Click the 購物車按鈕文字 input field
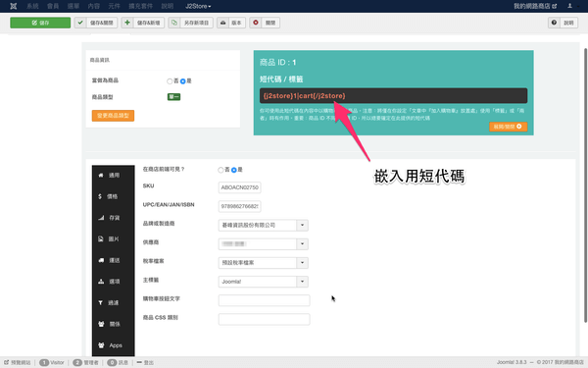This screenshot has height=368, width=588. [264, 300]
